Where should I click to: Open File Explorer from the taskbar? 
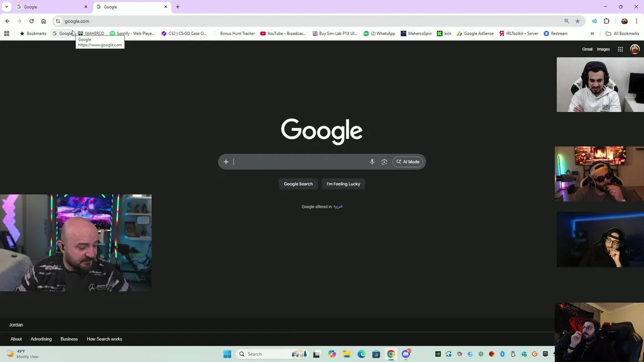coord(347,354)
